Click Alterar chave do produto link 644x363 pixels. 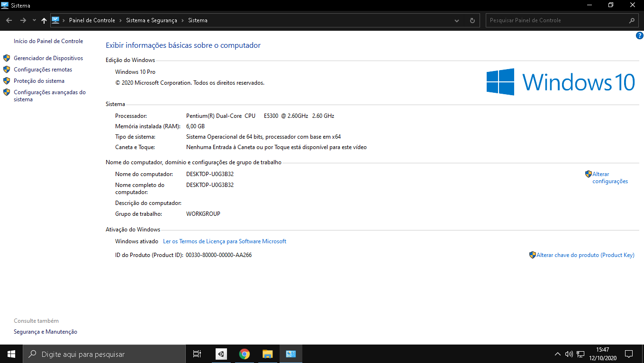[585, 255]
